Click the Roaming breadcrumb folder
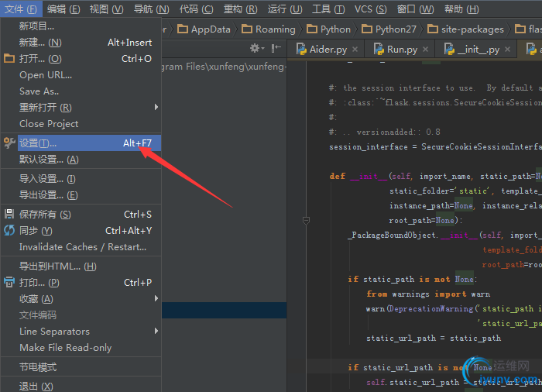This screenshot has width=542, height=392. pos(269,29)
